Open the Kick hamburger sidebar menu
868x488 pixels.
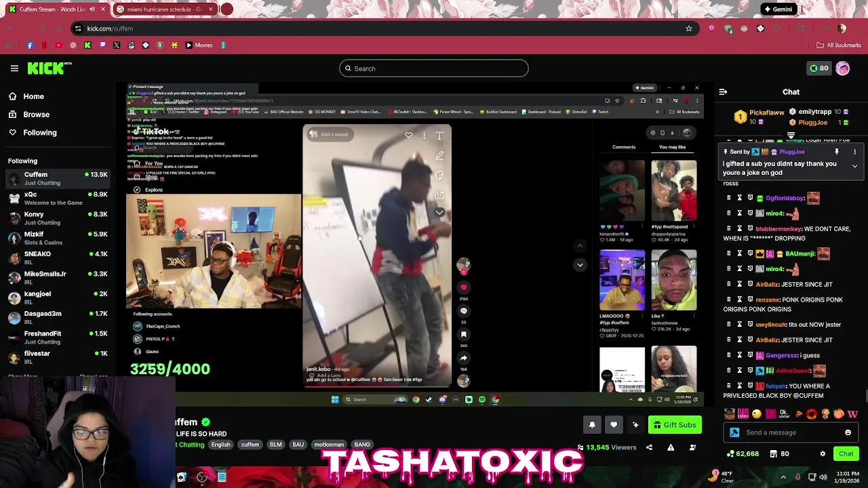pyautogui.click(x=14, y=68)
